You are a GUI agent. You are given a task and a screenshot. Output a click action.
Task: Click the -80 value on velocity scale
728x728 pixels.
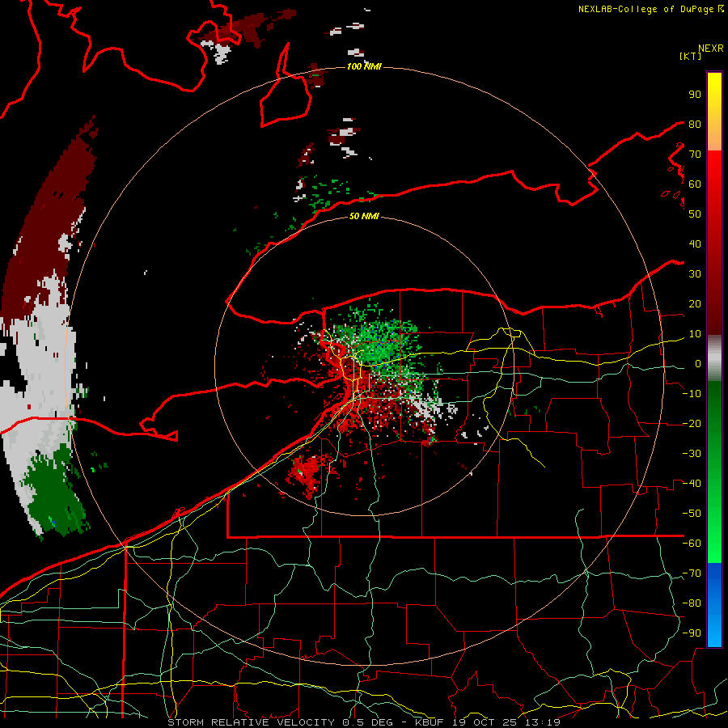[x=692, y=603]
